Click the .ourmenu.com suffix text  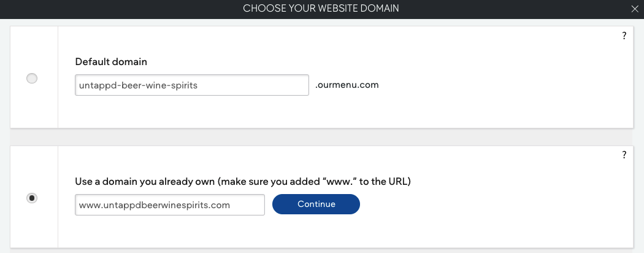click(x=347, y=85)
